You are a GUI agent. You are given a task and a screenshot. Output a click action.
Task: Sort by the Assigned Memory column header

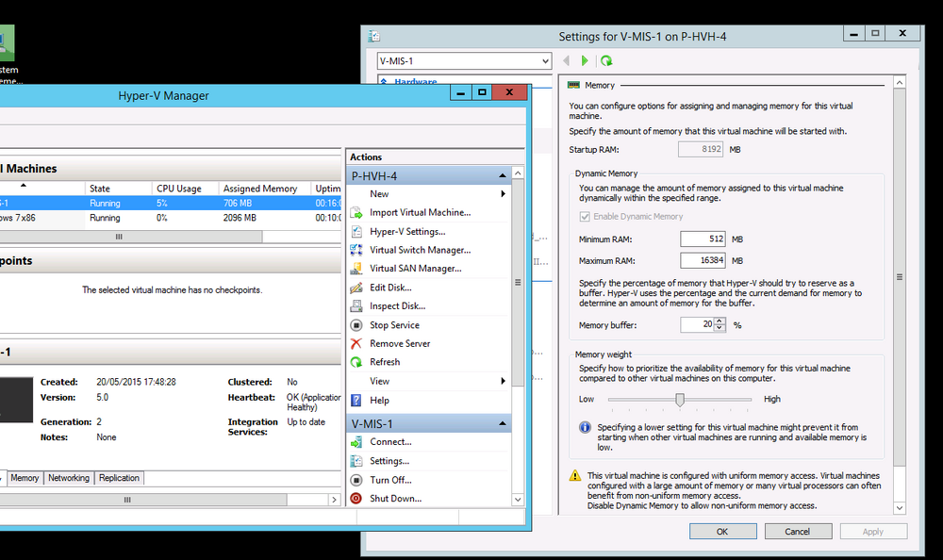(264, 189)
